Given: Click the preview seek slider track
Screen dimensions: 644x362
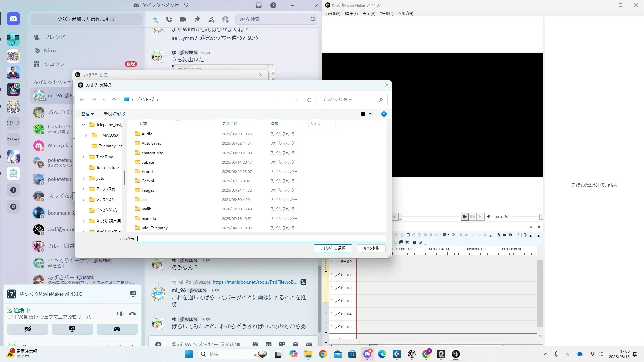Looking at the screenshot, I should click(x=430, y=217).
